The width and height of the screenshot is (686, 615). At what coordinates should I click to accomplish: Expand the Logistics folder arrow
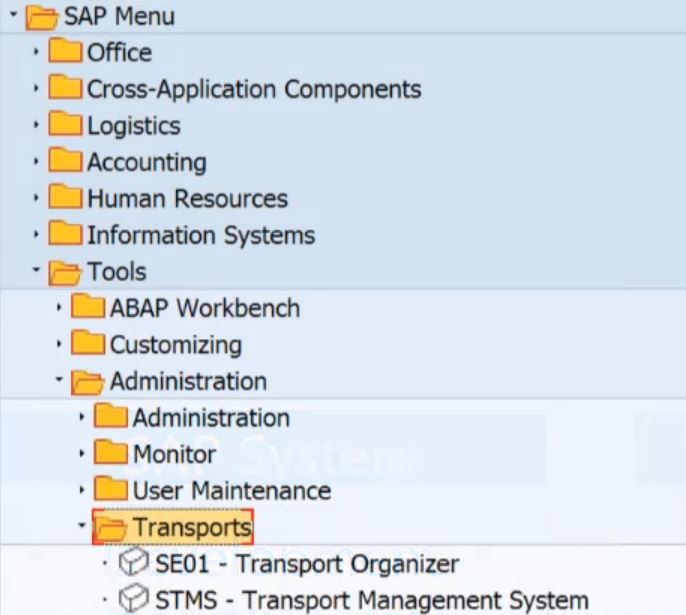pos(36,125)
